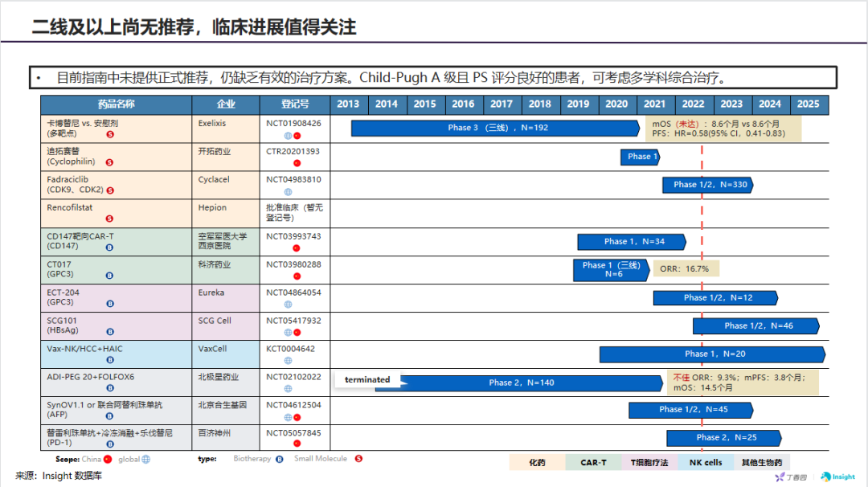Click the Phase 1, N=34 timeline bar

633,242
